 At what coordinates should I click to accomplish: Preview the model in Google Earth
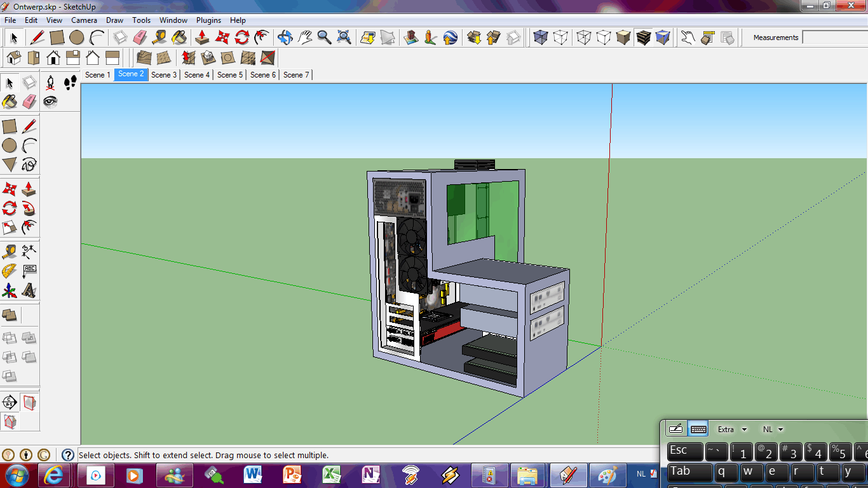(x=451, y=37)
